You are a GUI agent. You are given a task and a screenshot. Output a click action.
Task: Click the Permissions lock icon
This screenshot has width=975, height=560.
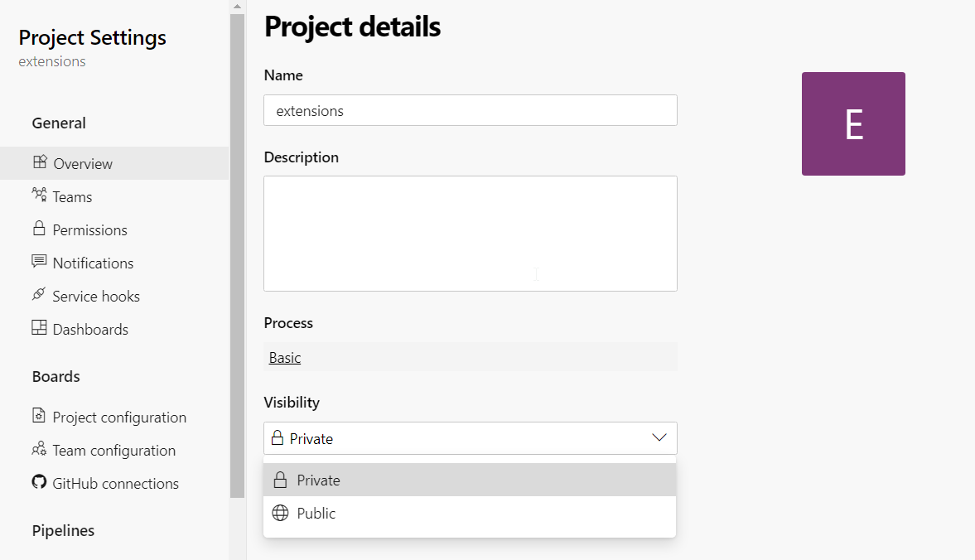pos(38,229)
